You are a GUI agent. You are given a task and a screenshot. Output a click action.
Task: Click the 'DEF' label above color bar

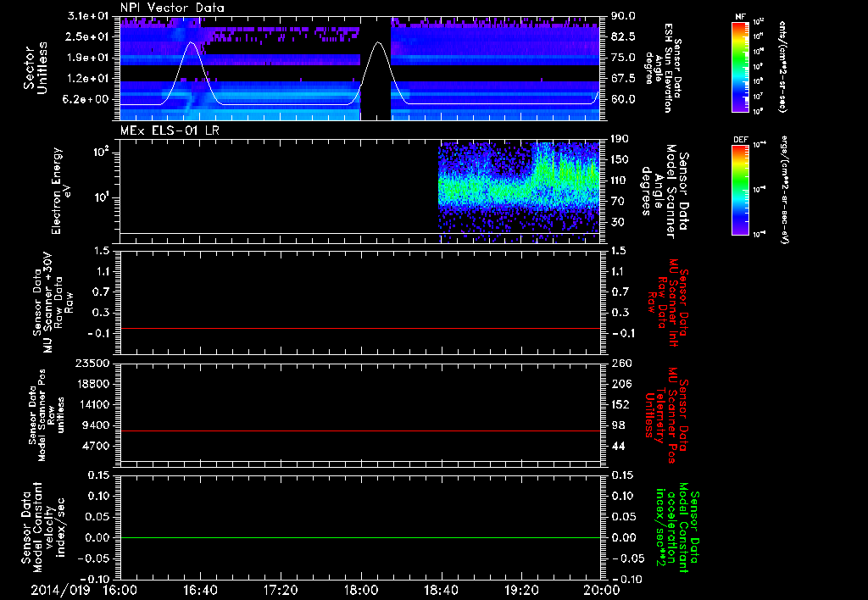point(740,140)
